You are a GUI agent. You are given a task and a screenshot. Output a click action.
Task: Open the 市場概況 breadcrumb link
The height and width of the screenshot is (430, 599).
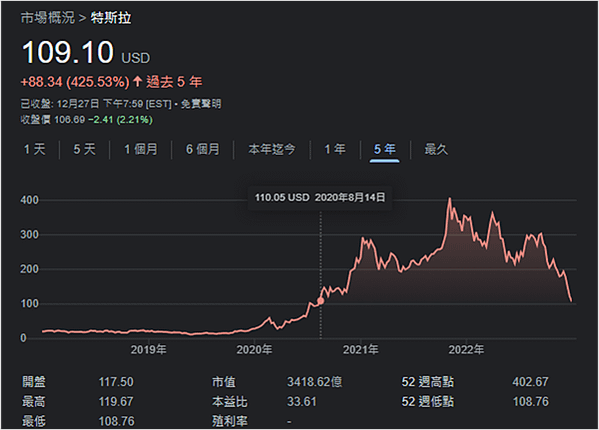pyautogui.click(x=48, y=18)
